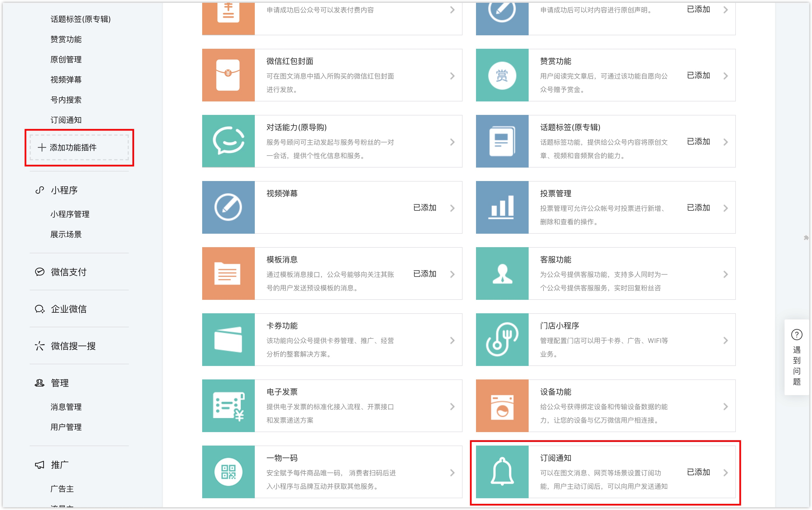Expand the 对话能力(原导购) chevron arrow
The height and width of the screenshot is (510, 812).
(452, 142)
